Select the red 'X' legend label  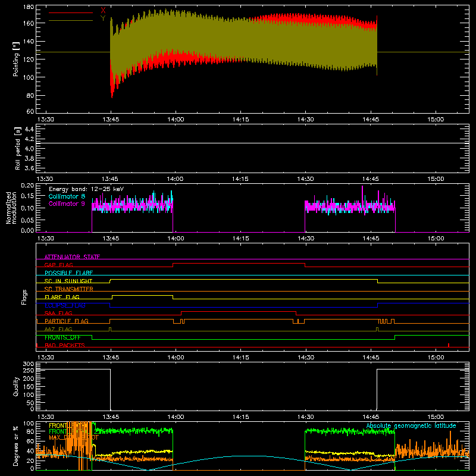pos(103,11)
